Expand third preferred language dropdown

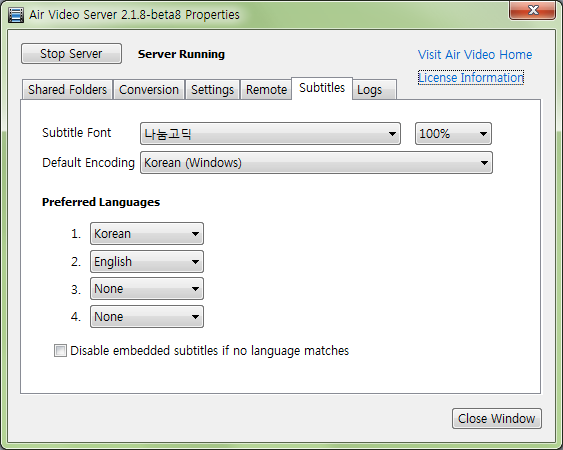[147, 288]
